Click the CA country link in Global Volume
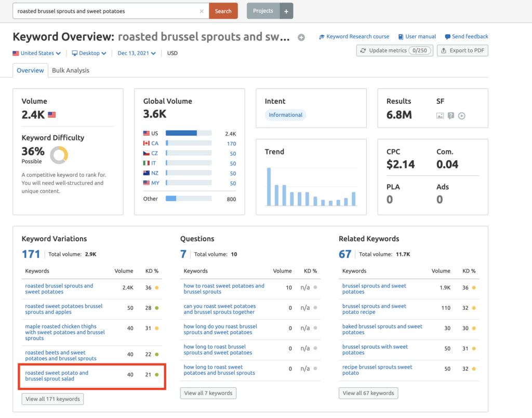This screenshot has width=532, height=418. point(155,143)
